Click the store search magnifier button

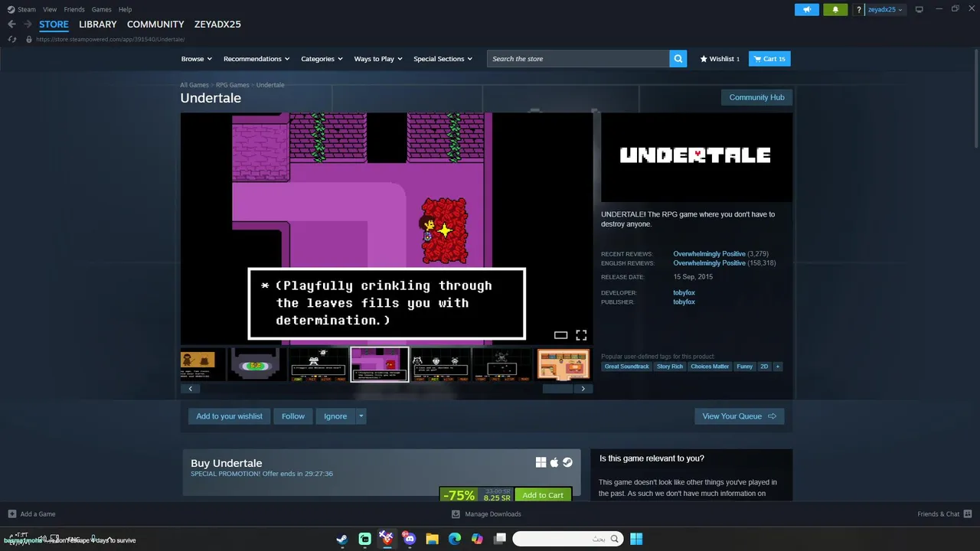(x=678, y=58)
